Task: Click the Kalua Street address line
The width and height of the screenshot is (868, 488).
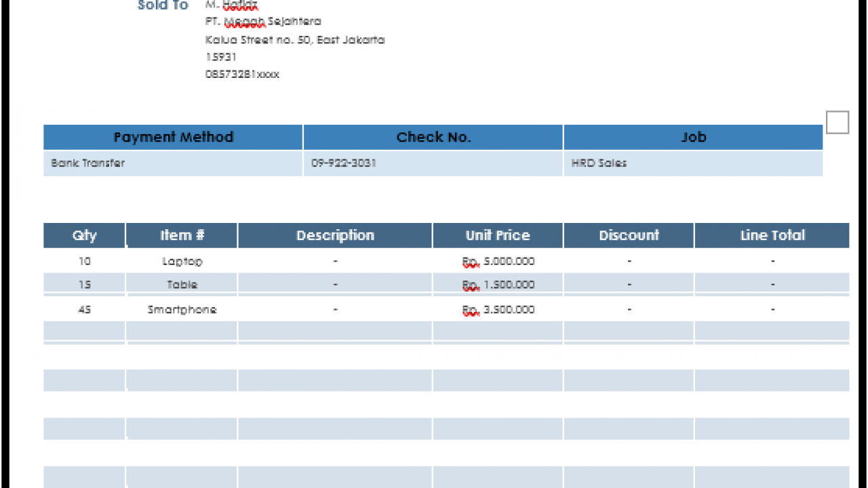Action: click(295, 40)
